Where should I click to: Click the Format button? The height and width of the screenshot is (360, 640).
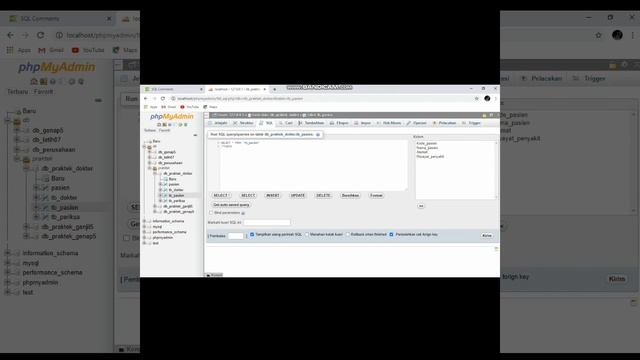[x=376, y=196]
